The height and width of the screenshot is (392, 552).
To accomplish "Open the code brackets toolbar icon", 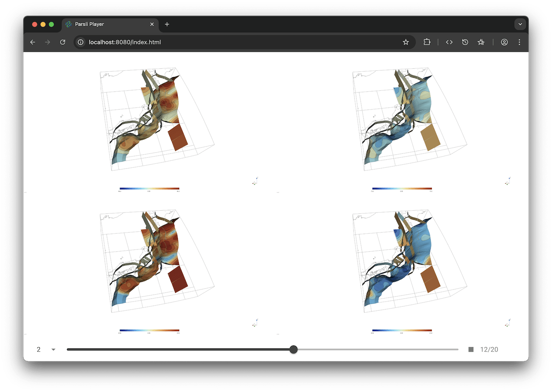I will tap(449, 42).
